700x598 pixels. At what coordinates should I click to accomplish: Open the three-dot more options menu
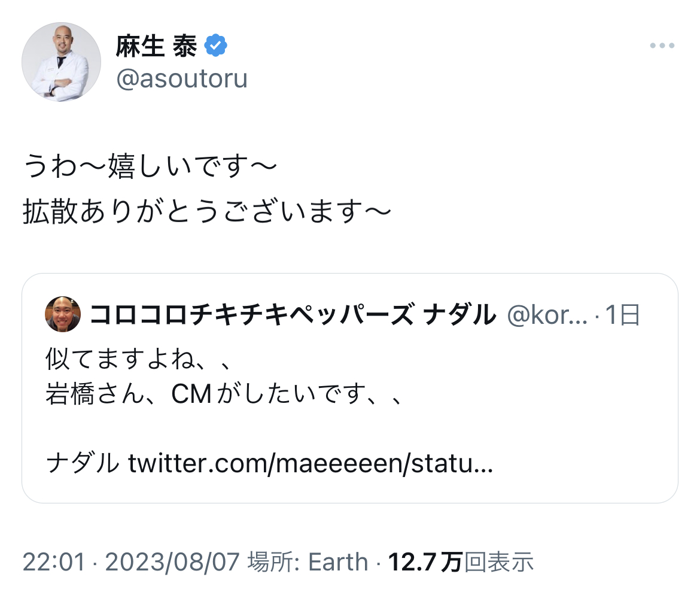pos(662,46)
